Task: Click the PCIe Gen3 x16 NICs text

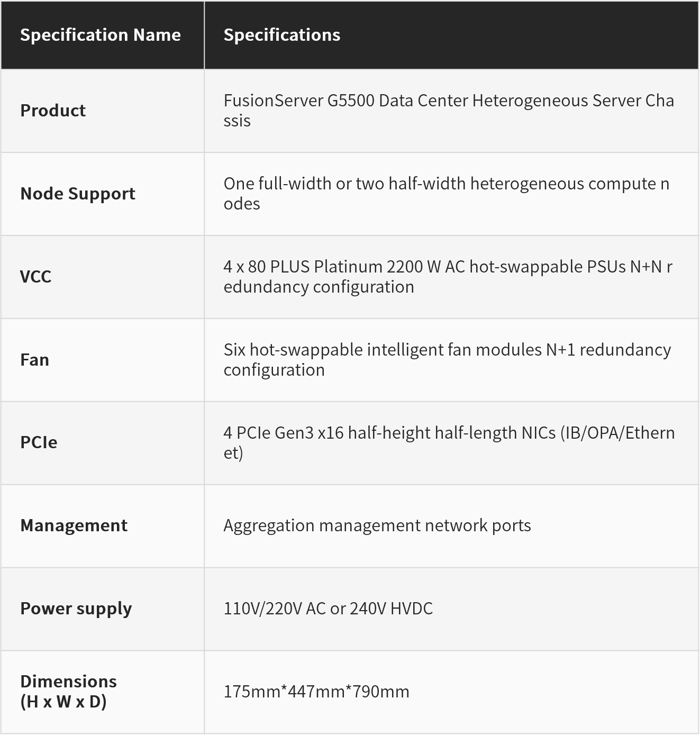Action: (449, 442)
